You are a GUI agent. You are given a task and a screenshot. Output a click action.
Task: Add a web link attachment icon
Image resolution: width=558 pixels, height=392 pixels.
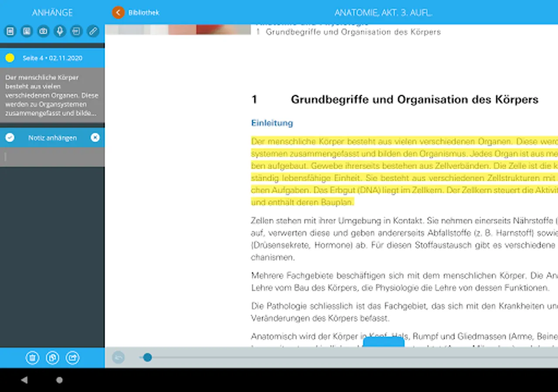(x=76, y=31)
